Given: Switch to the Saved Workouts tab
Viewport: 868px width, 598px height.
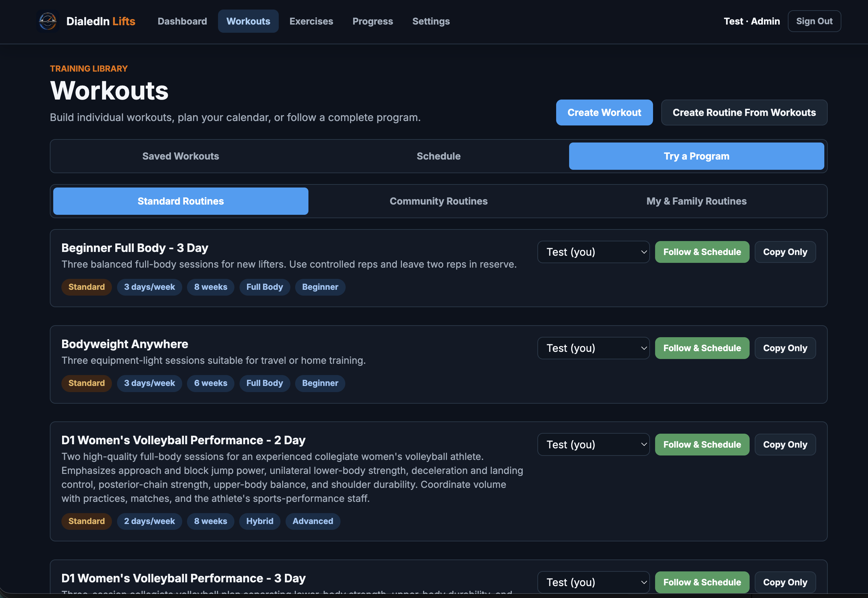Looking at the screenshot, I should tap(181, 156).
